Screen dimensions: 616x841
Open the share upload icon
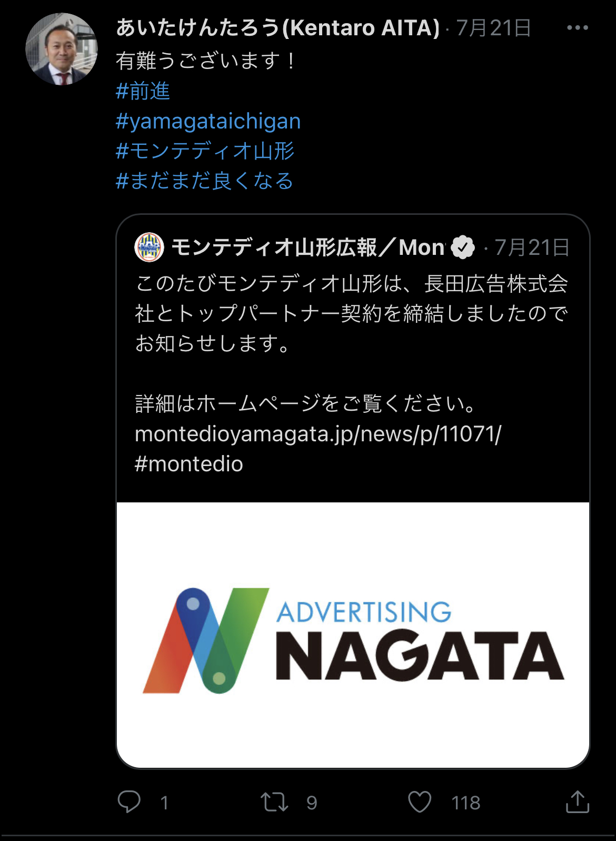pyautogui.click(x=577, y=802)
